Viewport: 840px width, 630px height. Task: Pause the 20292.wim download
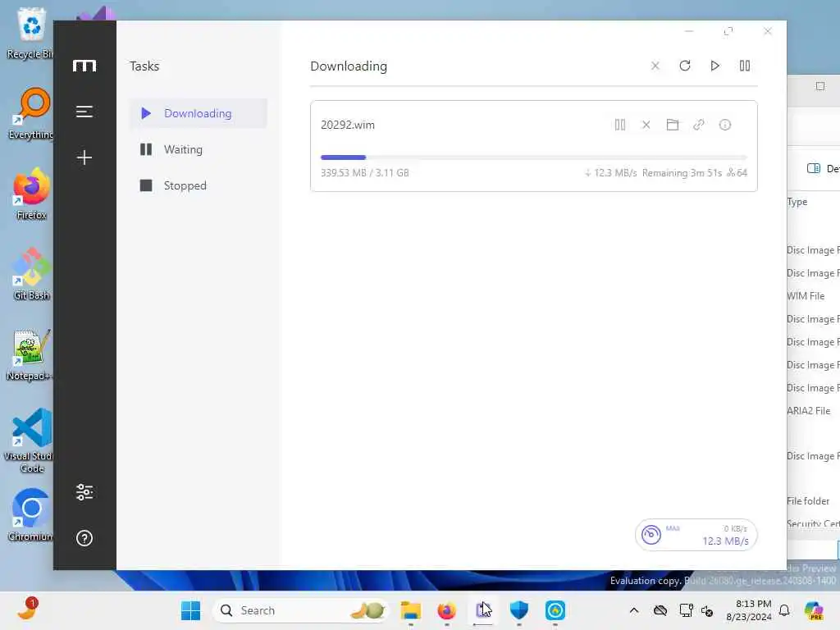click(620, 125)
